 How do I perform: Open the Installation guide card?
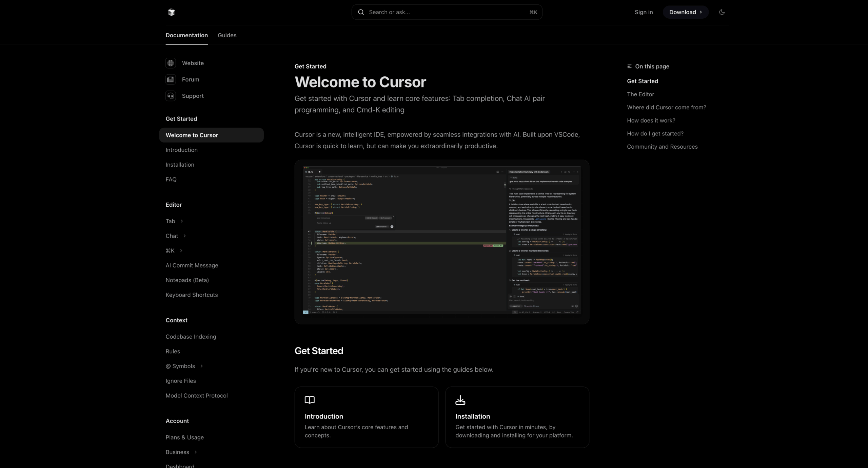pyautogui.click(x=517, y=417)
